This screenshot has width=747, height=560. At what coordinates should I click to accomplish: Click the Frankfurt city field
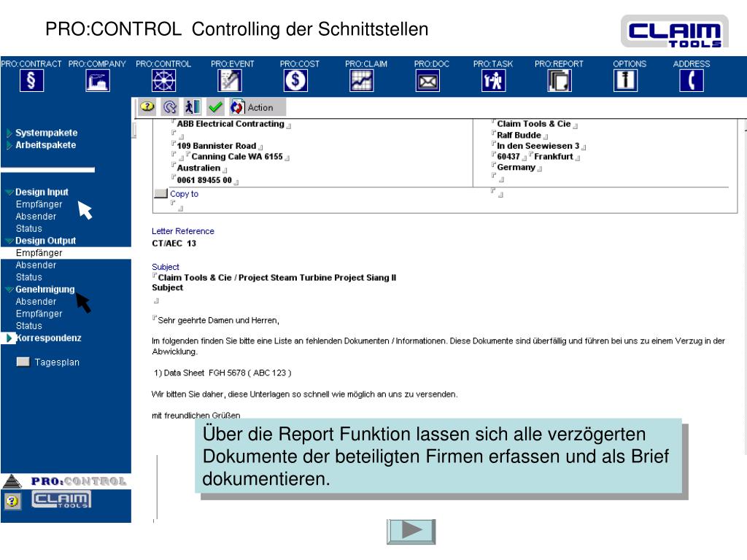pyautogui.click(x=554, y=157)
